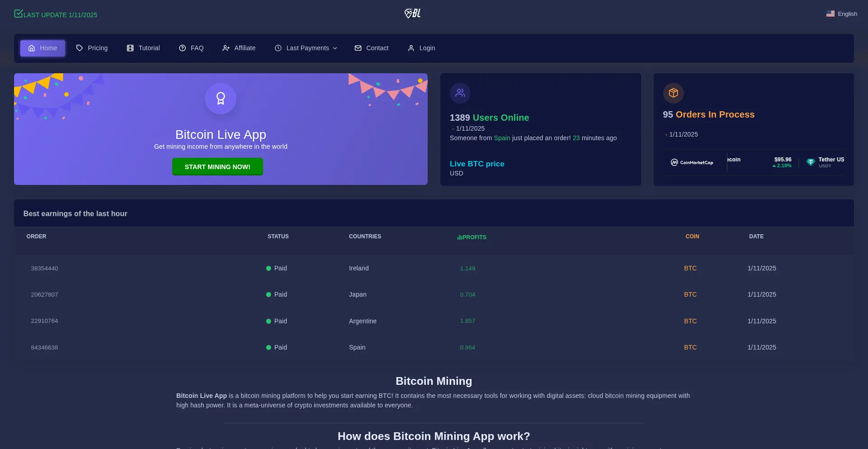This screenshot has width=868, height=449.
Task: Open the Home tab
Action: tap(42, 48)
